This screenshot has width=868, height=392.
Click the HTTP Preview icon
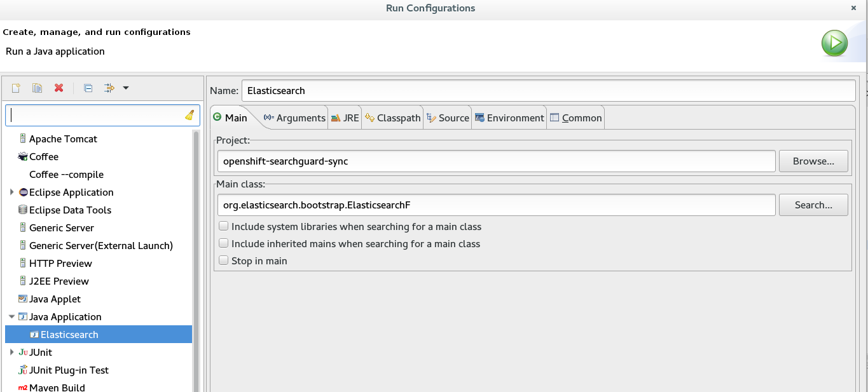point(23,263)
